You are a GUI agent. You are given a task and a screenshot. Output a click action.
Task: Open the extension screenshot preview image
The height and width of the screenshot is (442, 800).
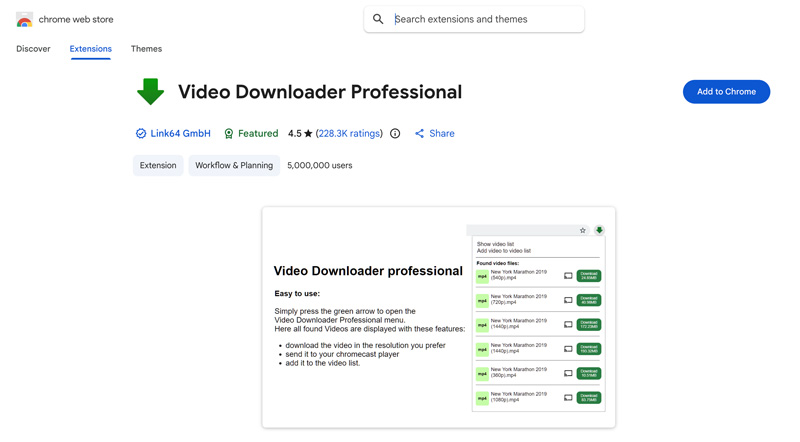[439, 317]
